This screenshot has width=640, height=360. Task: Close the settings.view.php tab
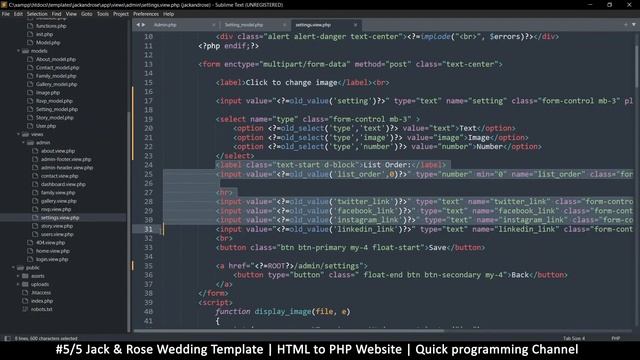tap(356, 25)
